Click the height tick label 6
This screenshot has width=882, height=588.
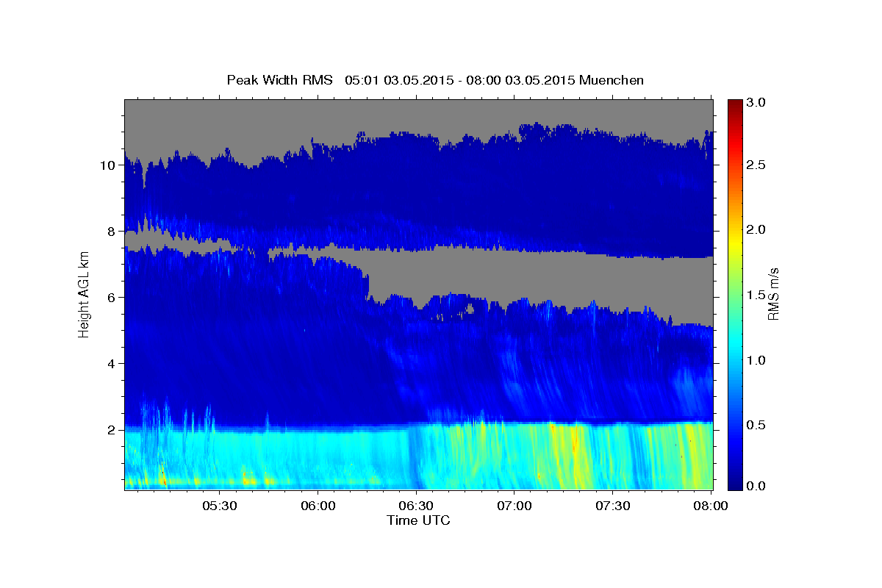(111, 298)
